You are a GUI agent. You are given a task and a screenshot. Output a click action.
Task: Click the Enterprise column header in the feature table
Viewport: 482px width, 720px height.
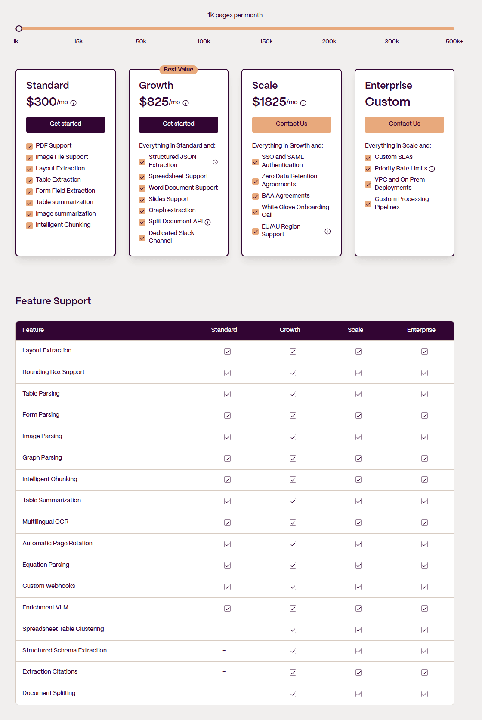(421, 330)
